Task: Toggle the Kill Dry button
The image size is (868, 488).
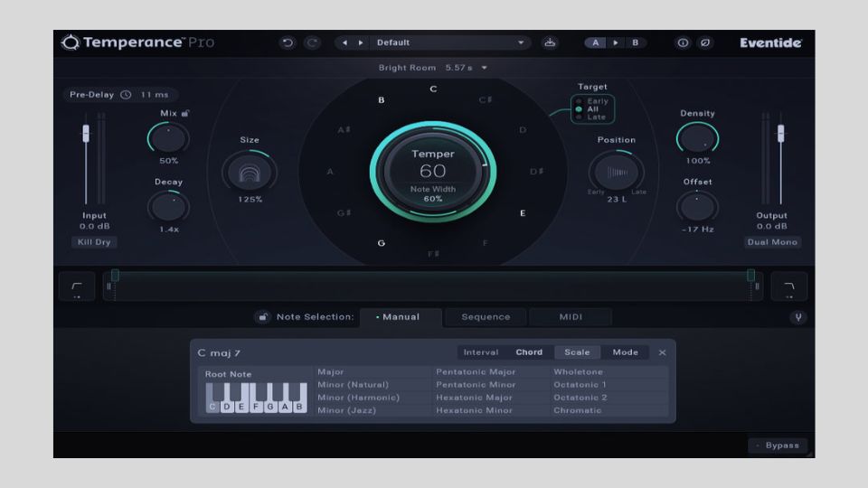Action: pyautogui.click(x=95, y=242)
